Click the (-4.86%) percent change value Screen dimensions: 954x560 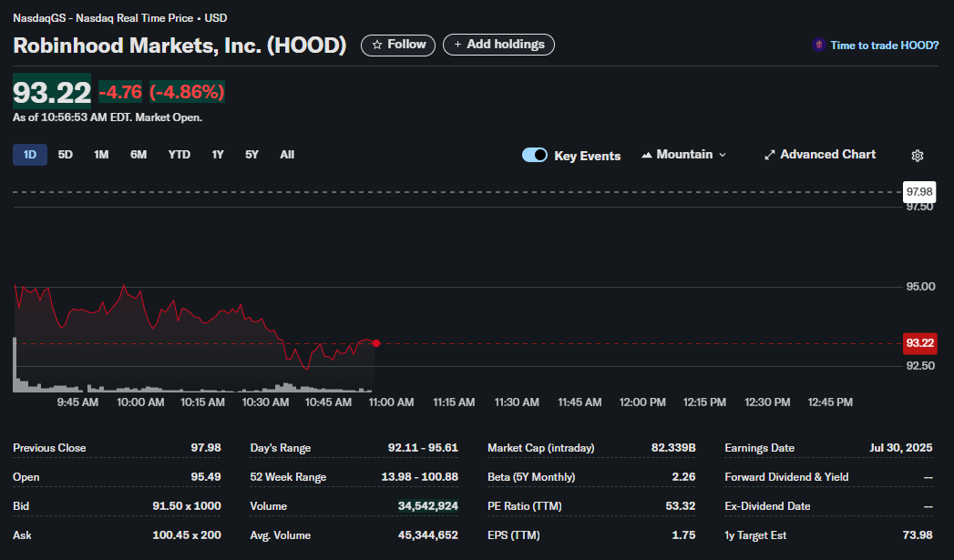[188, 92]
